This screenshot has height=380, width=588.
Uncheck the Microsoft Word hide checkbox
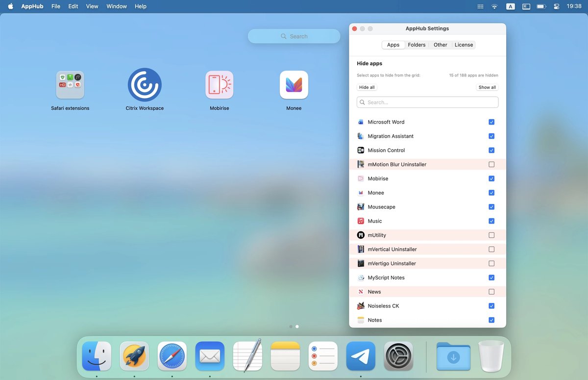pos(491,122)
